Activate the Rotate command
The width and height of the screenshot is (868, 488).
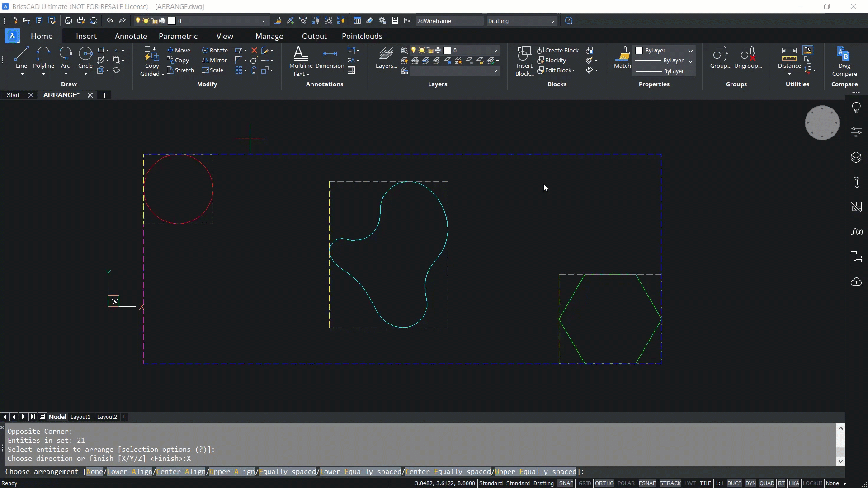coord(215,50)
